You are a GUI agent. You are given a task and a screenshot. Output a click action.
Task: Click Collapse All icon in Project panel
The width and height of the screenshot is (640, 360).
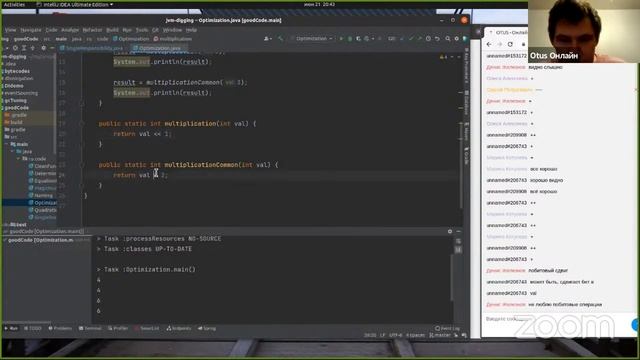33,48
